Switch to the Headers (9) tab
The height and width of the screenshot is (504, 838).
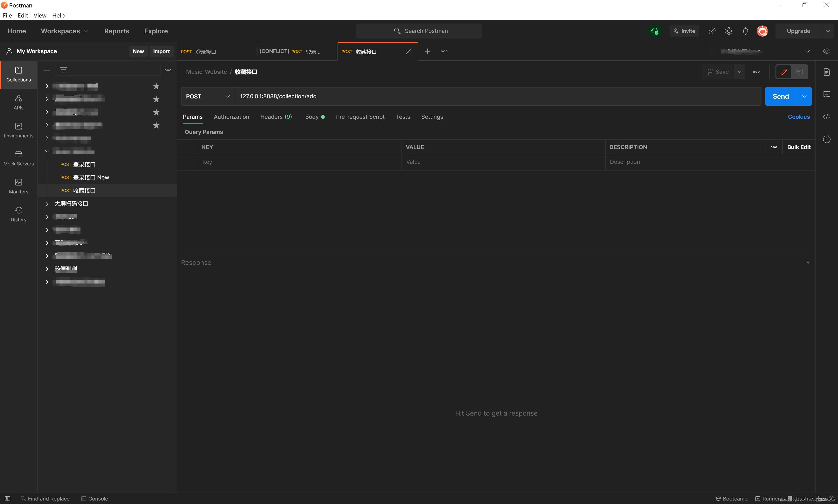click(x=276, y=117)
